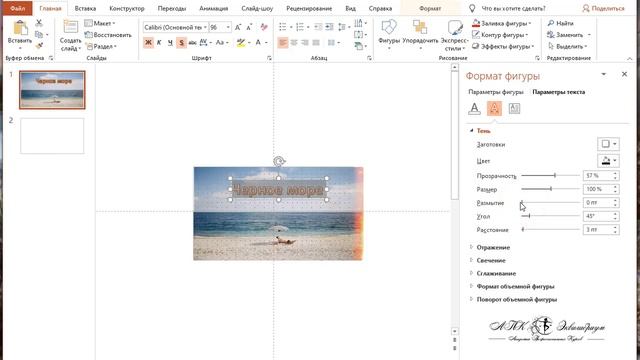This screenshot has height=360, width=640.
Task: Switch to Animation (Анимация) tab
Action: [213, 8]
